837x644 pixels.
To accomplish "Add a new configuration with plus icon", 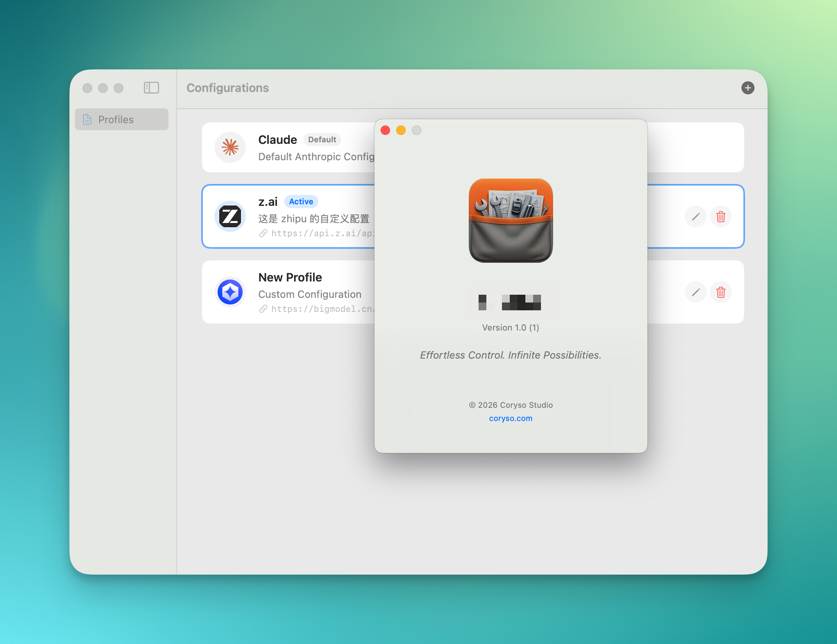I will pos(747,88).
